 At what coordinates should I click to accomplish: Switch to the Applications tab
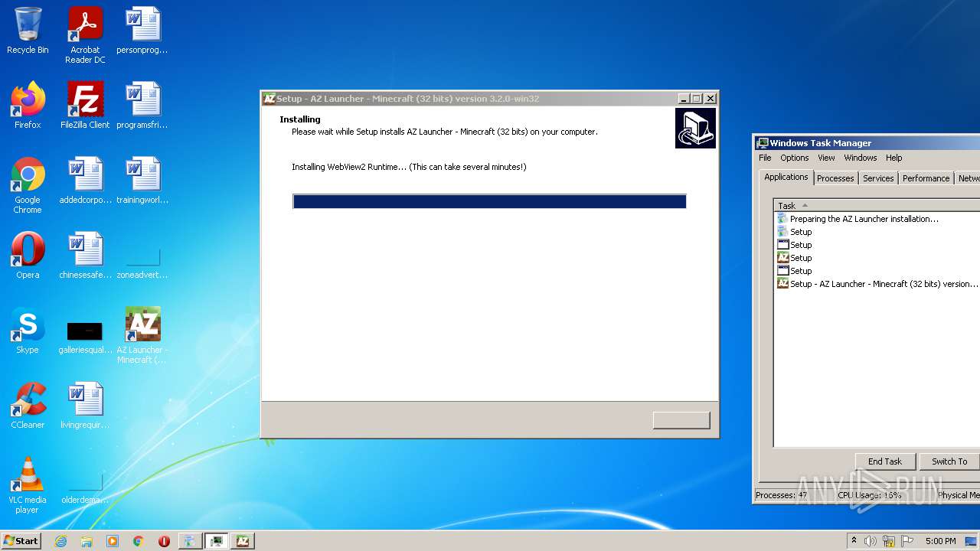click(x=786, y=177)
